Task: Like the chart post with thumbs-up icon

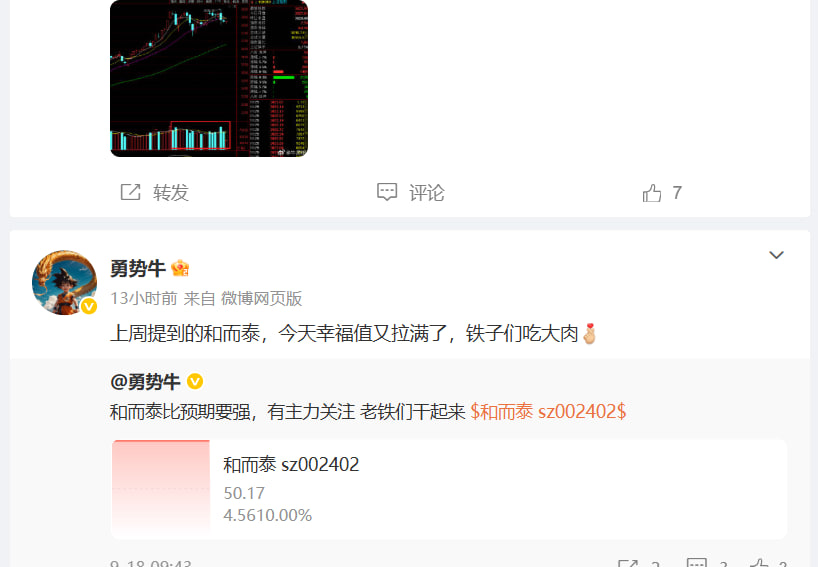Action: pos(652,193)
